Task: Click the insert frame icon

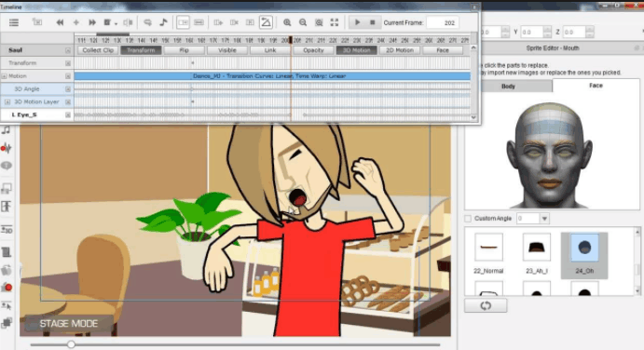Action: click(x=218, y=22)
